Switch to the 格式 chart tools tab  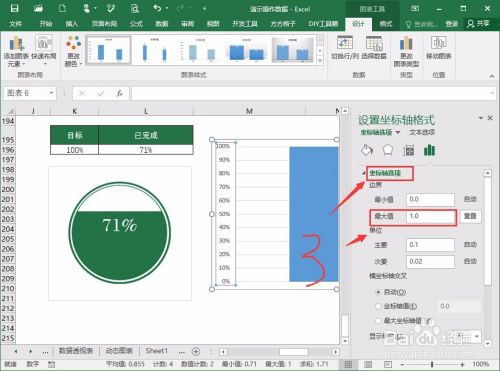[386, 24]
